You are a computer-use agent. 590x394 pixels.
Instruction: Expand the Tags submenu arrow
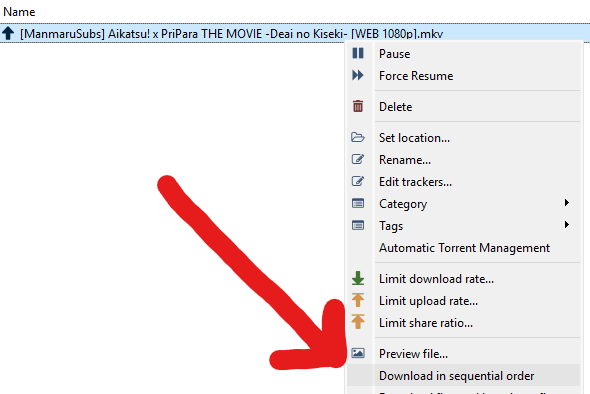pos(567,225)
